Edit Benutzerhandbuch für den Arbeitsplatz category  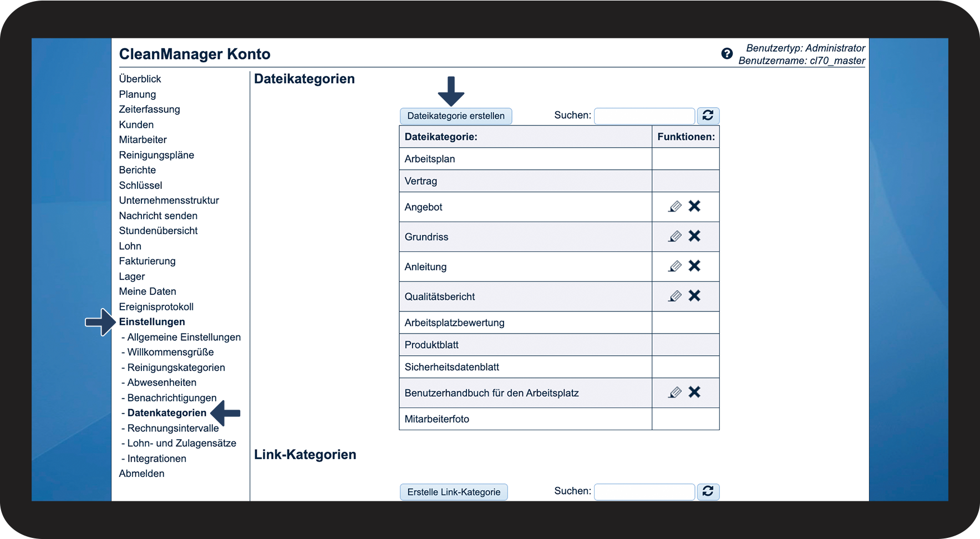[675, 392]
